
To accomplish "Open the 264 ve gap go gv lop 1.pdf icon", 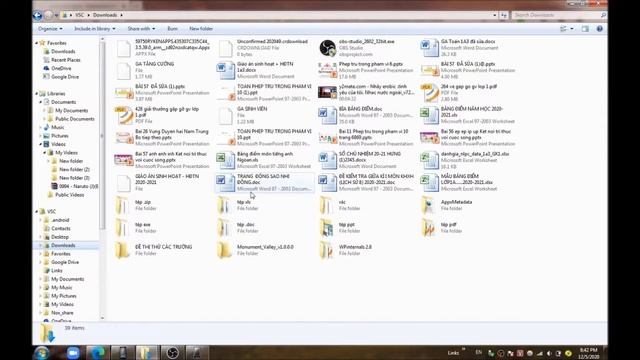I will pos(429,93).
